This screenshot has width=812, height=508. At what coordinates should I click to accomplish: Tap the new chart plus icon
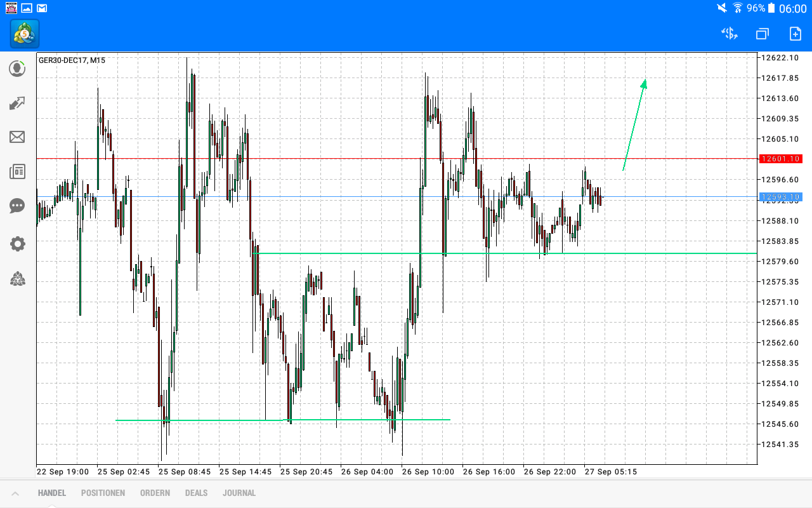795,34
